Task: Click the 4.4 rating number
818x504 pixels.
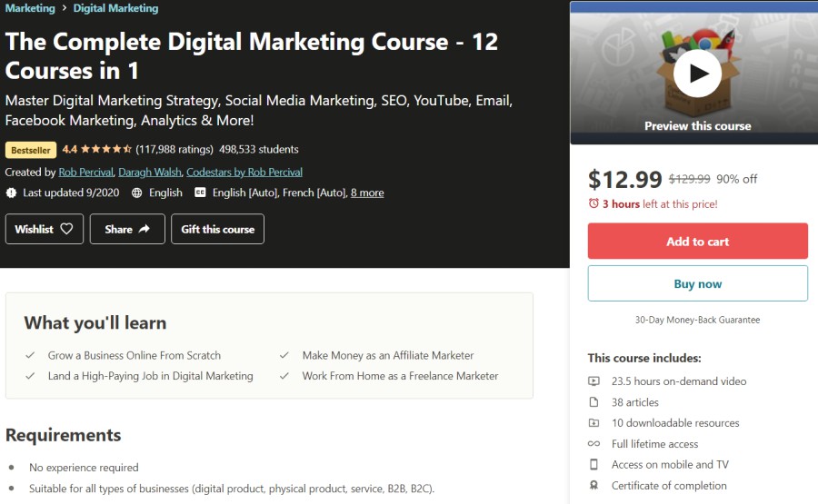Action: point(69,150)
